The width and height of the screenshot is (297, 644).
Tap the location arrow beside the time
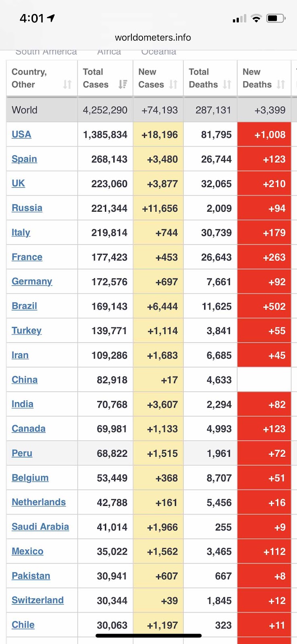[x=51, y=18]
